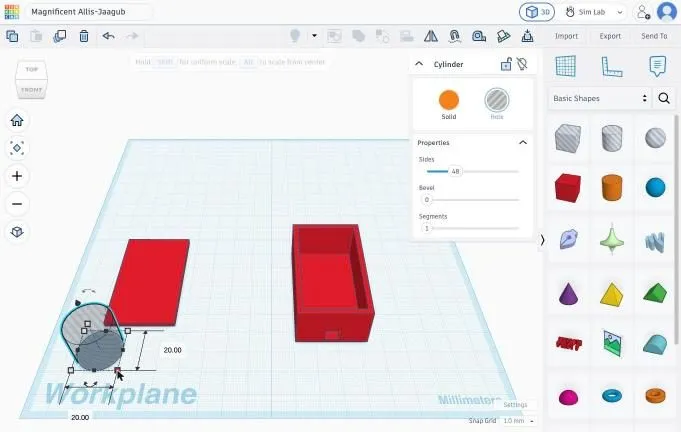Viewport: 681px width, 432px height.
Task: Select the orange Cylinder shape
Action: click(x=612, y=188)
